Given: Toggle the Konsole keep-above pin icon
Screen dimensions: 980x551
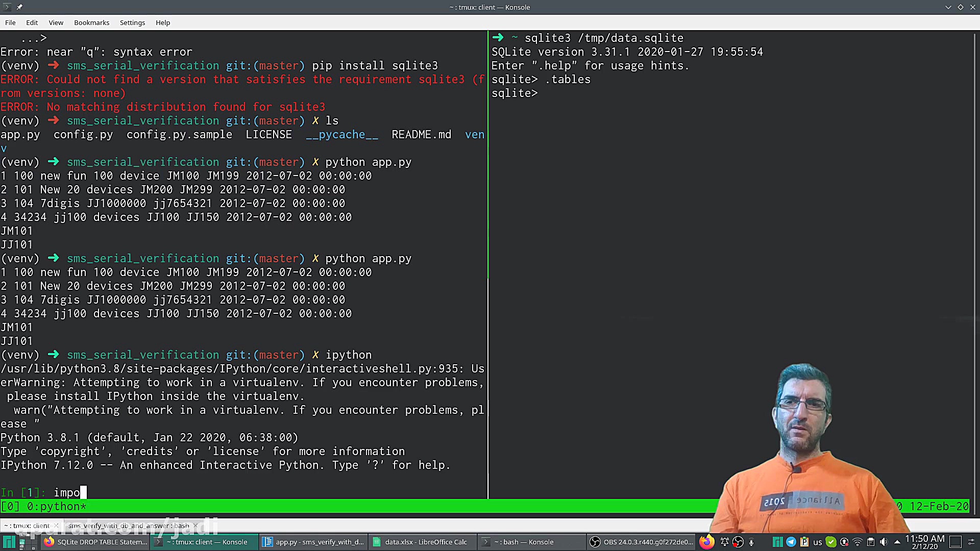Looking at the screenshot, I should point(19,7).
